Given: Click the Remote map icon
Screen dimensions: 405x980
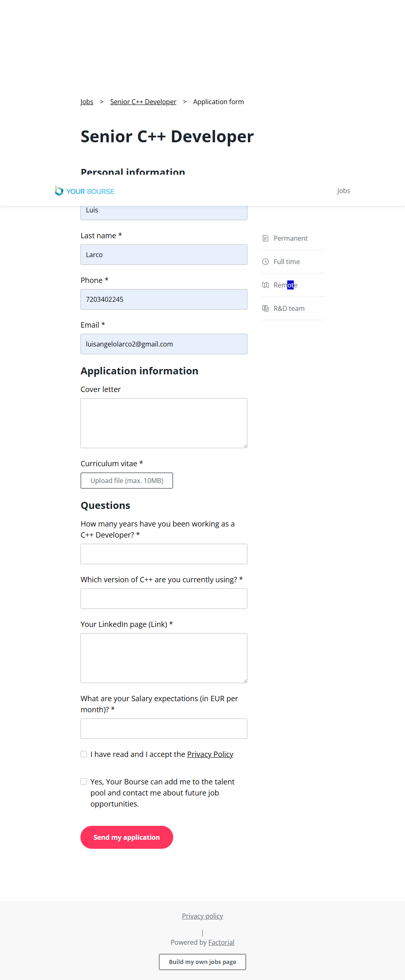Looking at the screenshot, I should (265, 285).
